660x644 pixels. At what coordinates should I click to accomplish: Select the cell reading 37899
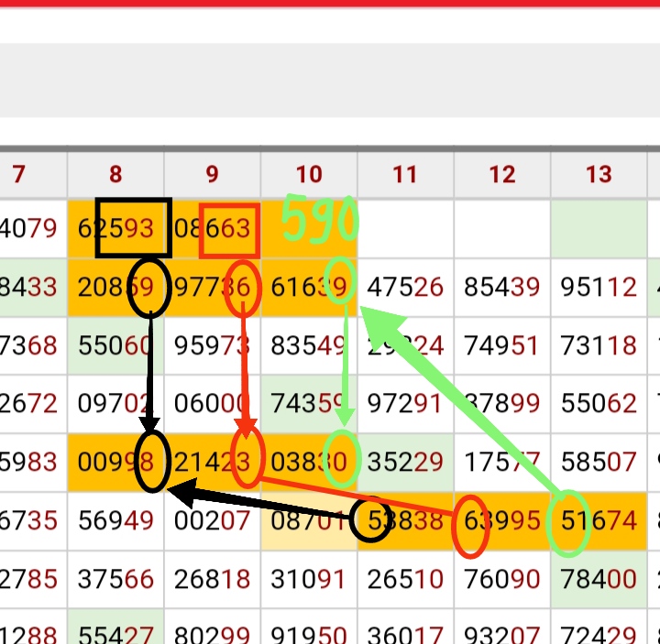pyautogui.click(x=502, y=404)
